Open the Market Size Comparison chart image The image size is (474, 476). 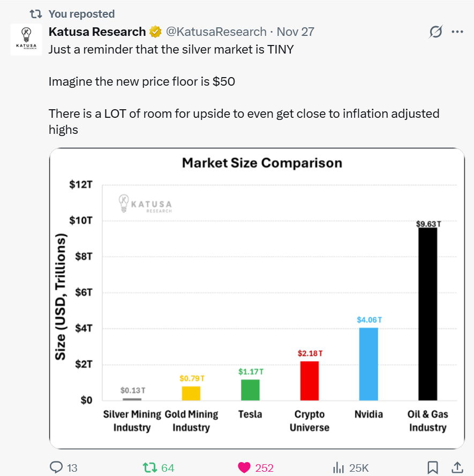pos(257,298)
